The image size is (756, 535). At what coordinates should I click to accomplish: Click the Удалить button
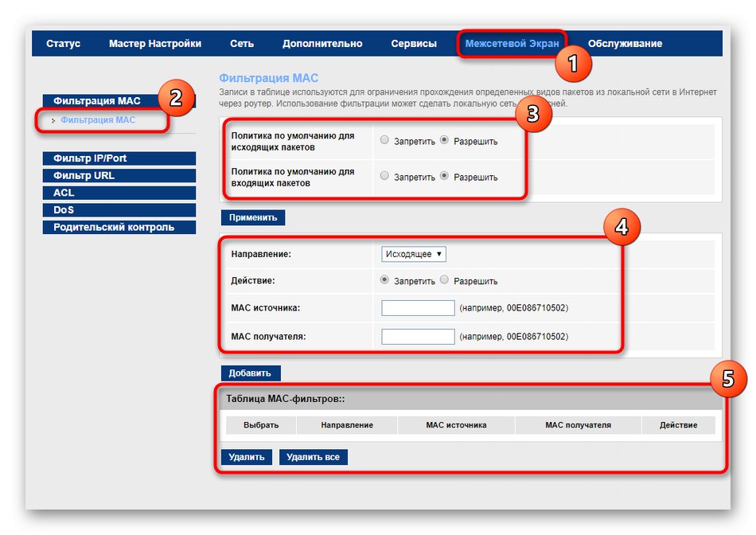click(247, 457)
